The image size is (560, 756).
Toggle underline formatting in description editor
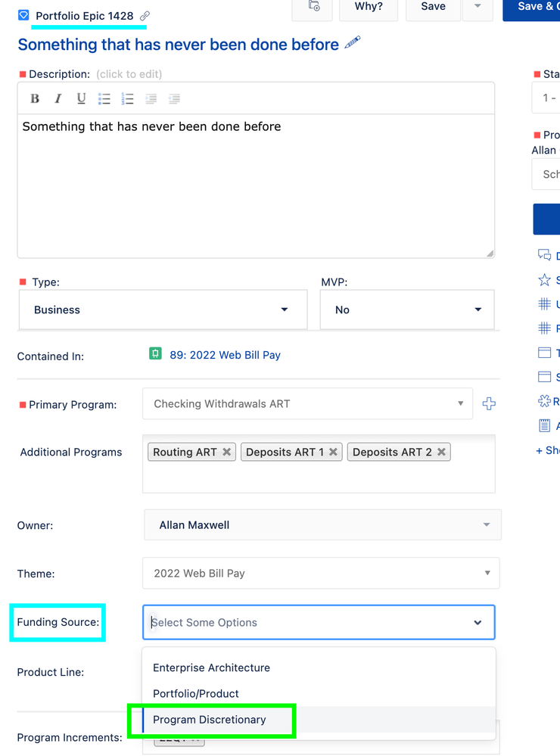point(81,99)
